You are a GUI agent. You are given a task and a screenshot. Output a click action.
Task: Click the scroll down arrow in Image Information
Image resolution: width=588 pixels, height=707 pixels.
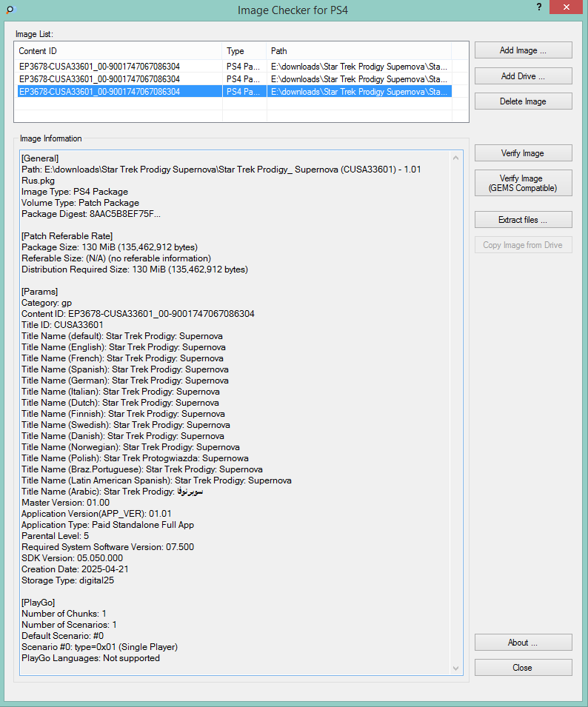tap(456, 669)
